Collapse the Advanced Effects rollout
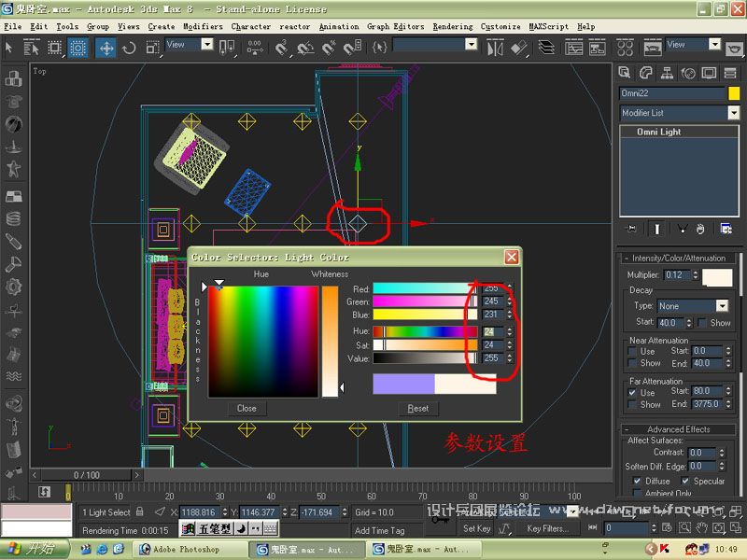Image resolution: width=747 pixels, height=560 pixels. [x=678, y=429]
